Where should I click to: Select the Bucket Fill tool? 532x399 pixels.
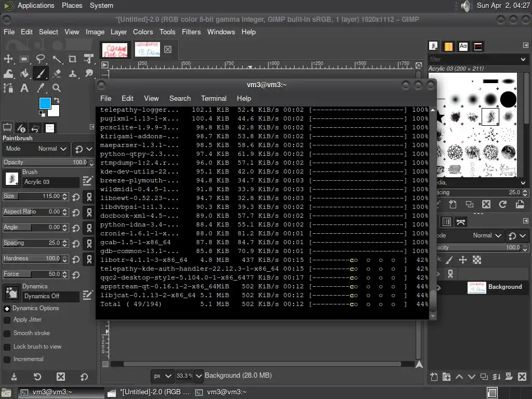pyautogui.click(x=24, y=73)
